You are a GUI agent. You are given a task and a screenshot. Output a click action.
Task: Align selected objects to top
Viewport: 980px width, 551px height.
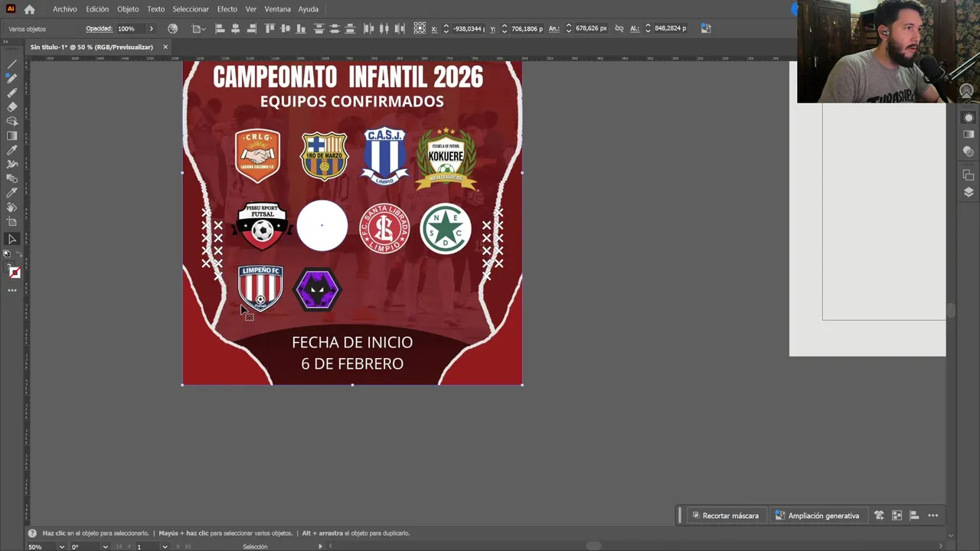pyautogui.click(x=269, y=28)
